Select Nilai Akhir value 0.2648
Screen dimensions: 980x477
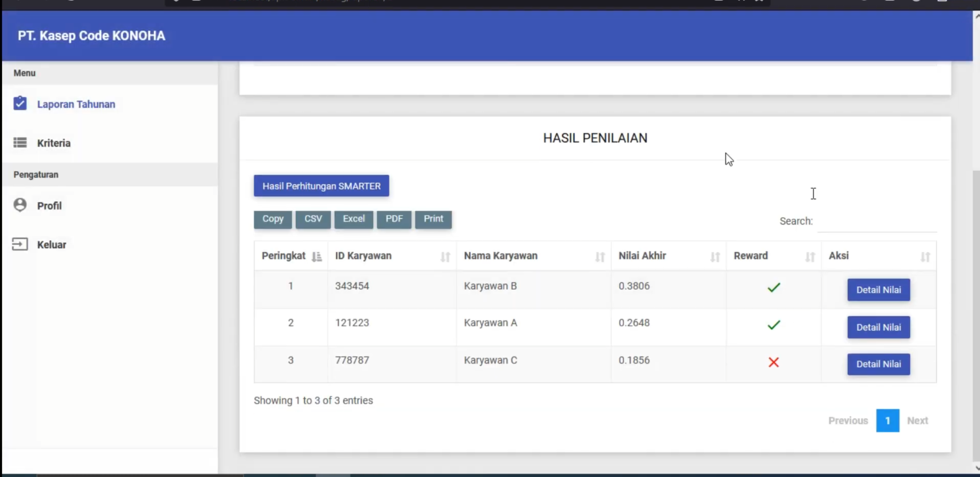634,323
